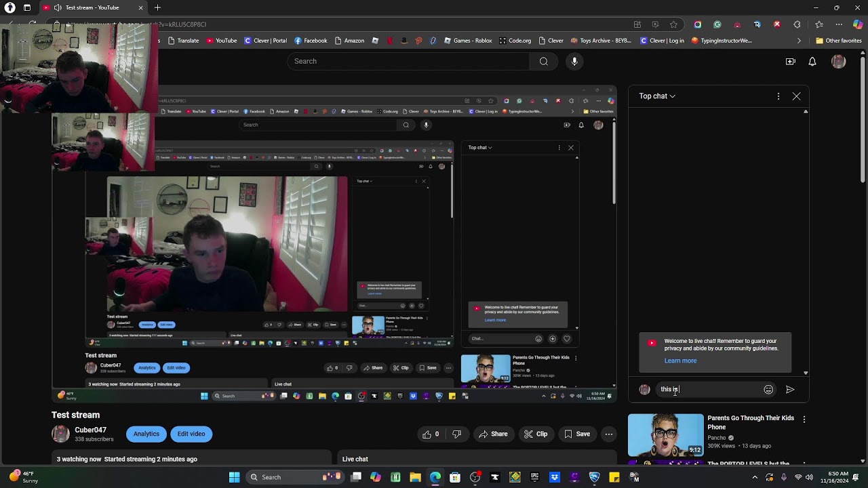Click the YouTube search magnifier button
Screen dimensions: 868x488
coord(543,61)
